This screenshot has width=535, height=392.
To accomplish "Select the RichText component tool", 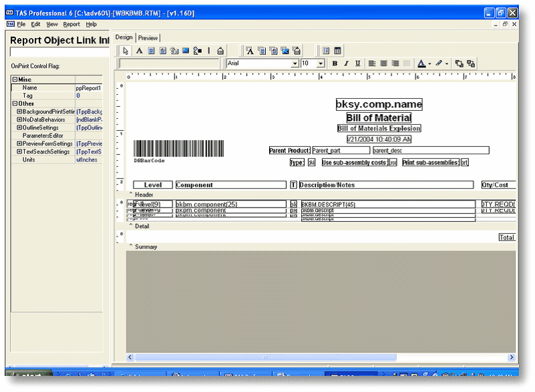I will click(x=163, y=51).
